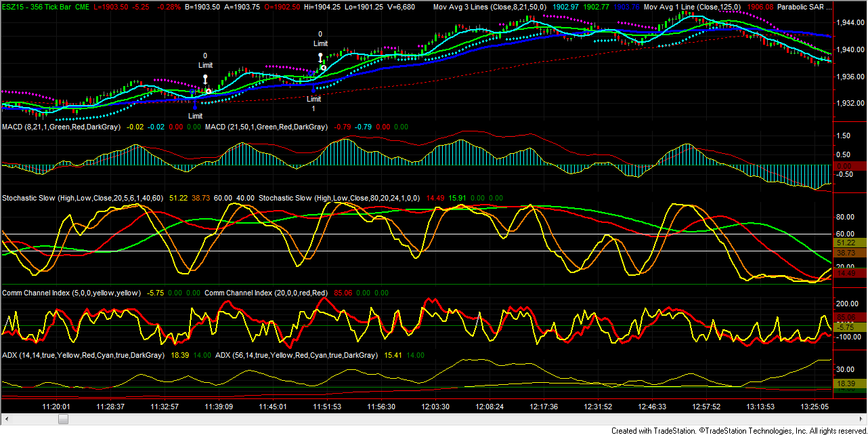Click the '11:28:37' time axis label
The width and height of the screenshot is (868, 435).
point(110,407)
